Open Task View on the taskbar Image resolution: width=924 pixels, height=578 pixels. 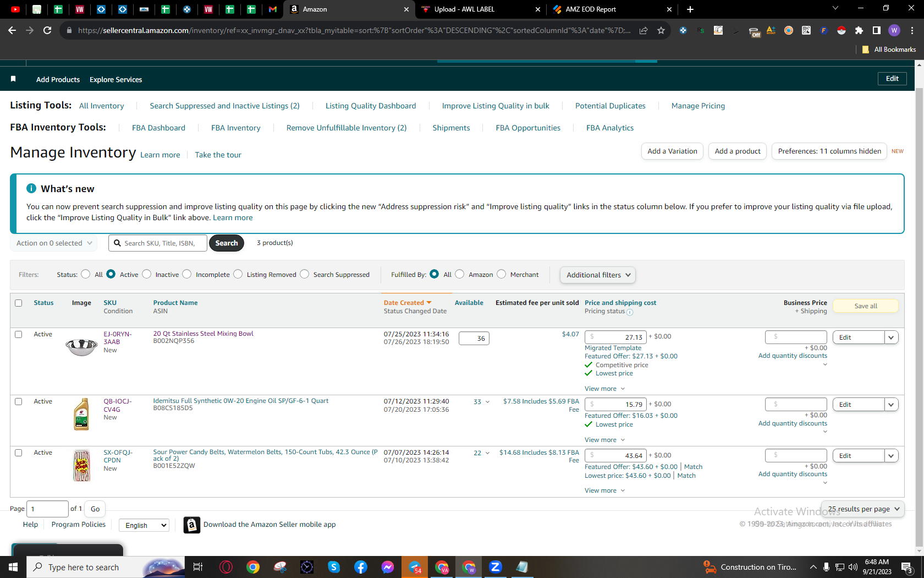pos(198,567)
